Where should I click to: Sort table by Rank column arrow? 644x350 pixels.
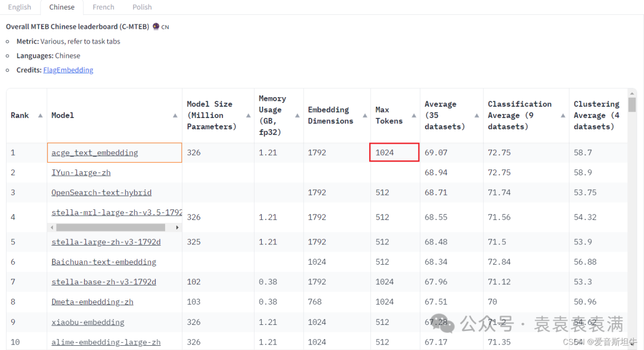tap(41, 116)
